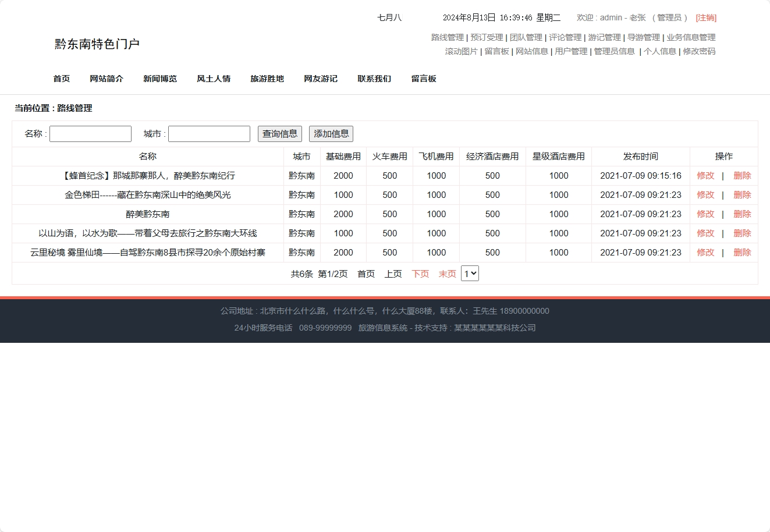Jump to last page via 末页
The image size is (770, 532).
(x=447, y=274)
